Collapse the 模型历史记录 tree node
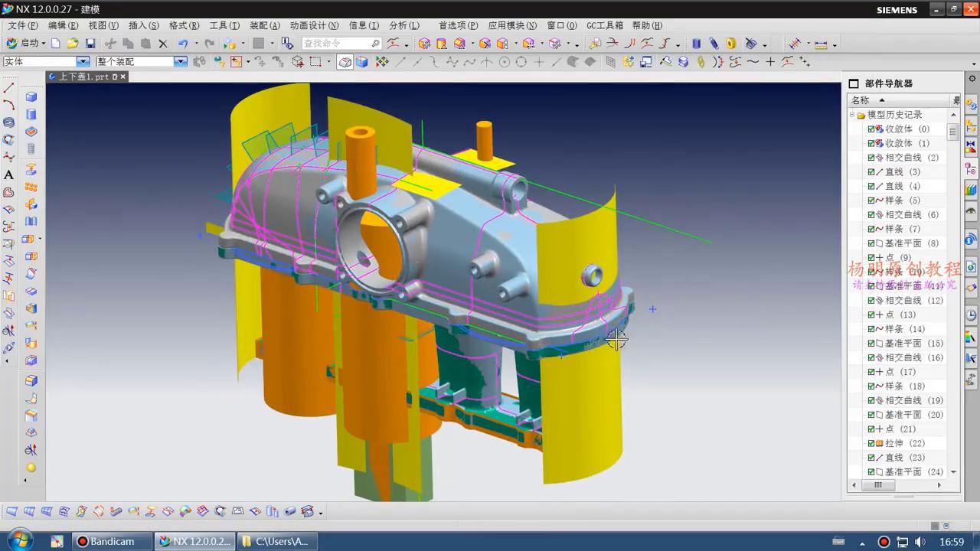980x551 pixels. (851, 115)
